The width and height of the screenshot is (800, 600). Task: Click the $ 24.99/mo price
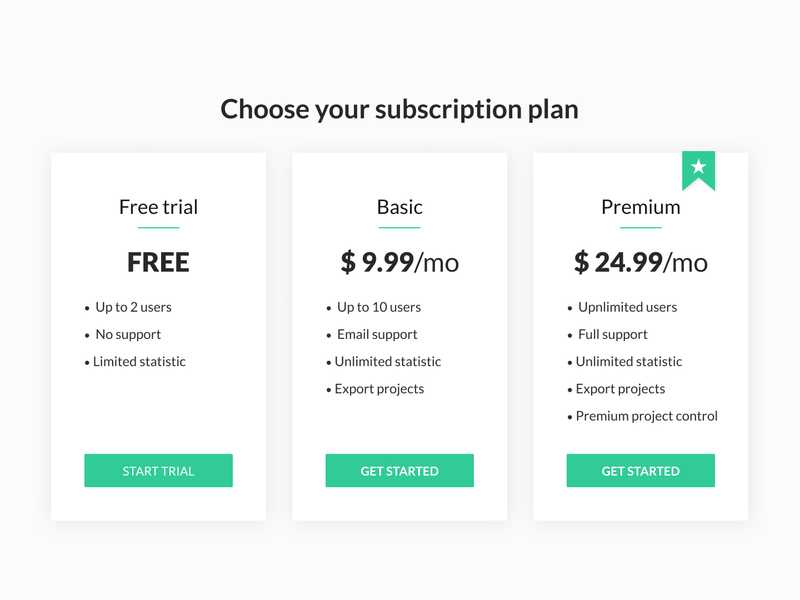[640, 262]
